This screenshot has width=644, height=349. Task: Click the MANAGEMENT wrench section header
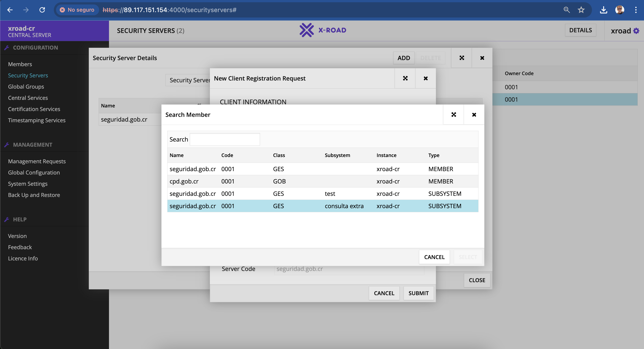(33, 144)
